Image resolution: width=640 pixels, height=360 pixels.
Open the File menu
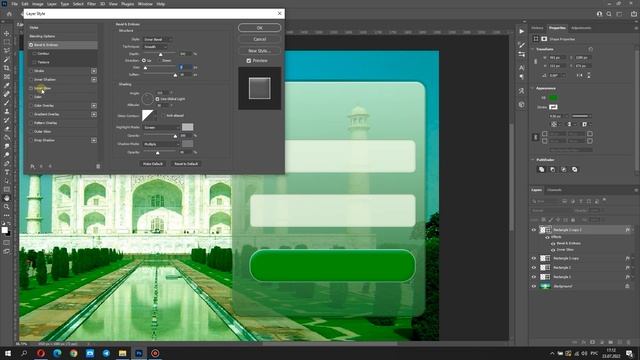(x=14, y=4)
